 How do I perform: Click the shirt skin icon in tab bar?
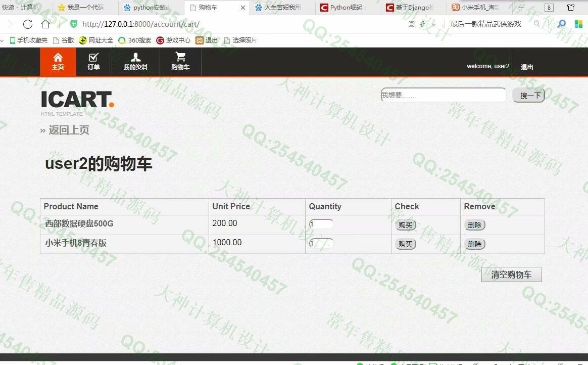click(x=571, y=8)
